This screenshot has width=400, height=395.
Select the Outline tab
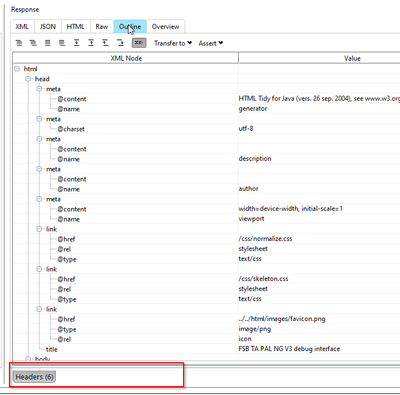click(x=130, y=26)
